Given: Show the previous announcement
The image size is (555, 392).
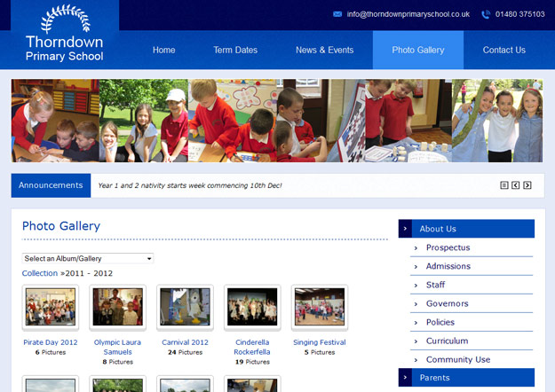Looking at the screenshot, I should 515,185.
